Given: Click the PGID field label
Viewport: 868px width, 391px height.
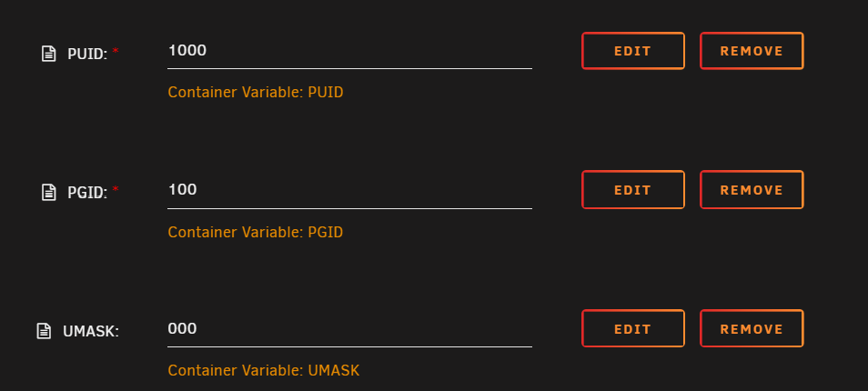Looking at the screenshot, I should point(87,192).
